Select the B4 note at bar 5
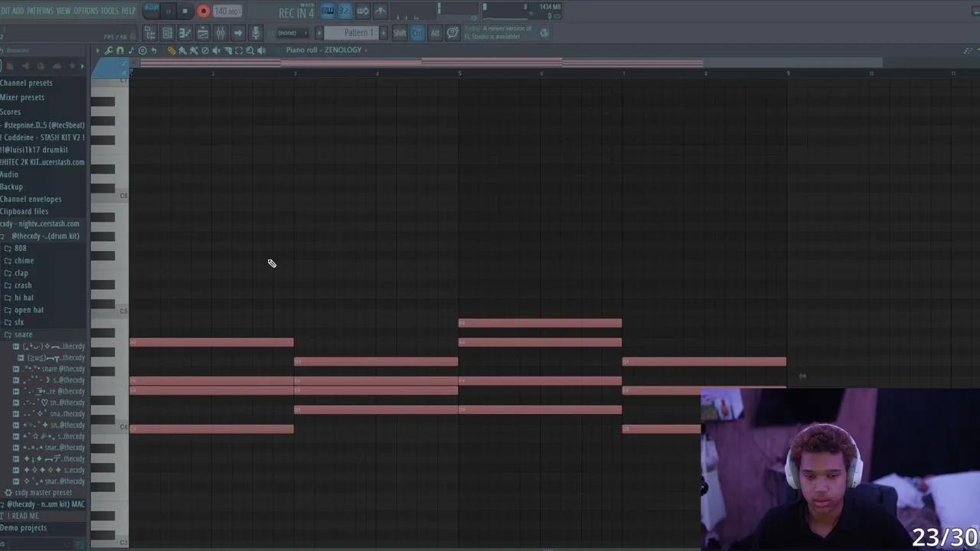This screenshot has height=551, width=980. point(540,323)
